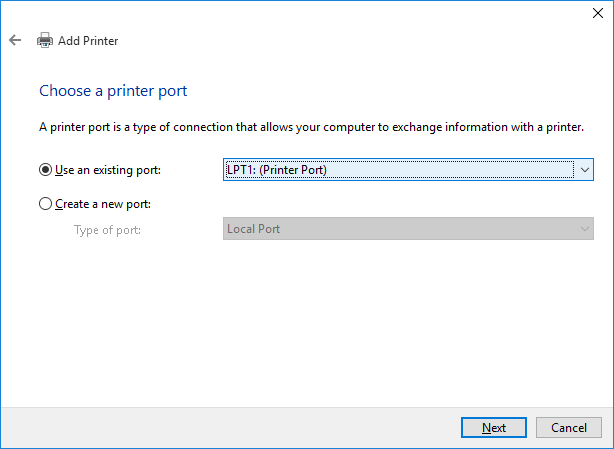Select the 'Use an existing port' radio button
This screenshot has width=614, height=449.
pyautogui.click(x=45, y=170)
